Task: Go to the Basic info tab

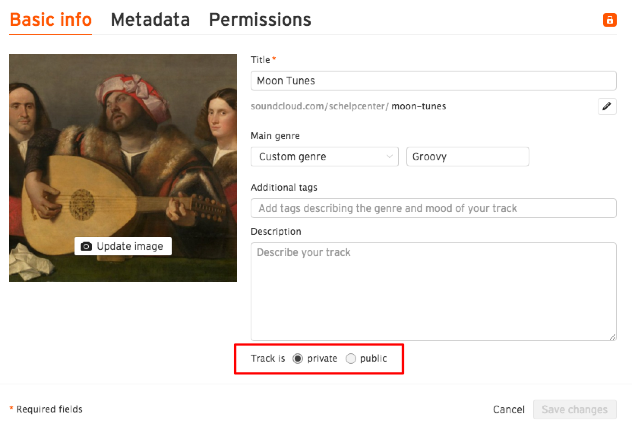Action: (x=51, y=20)
